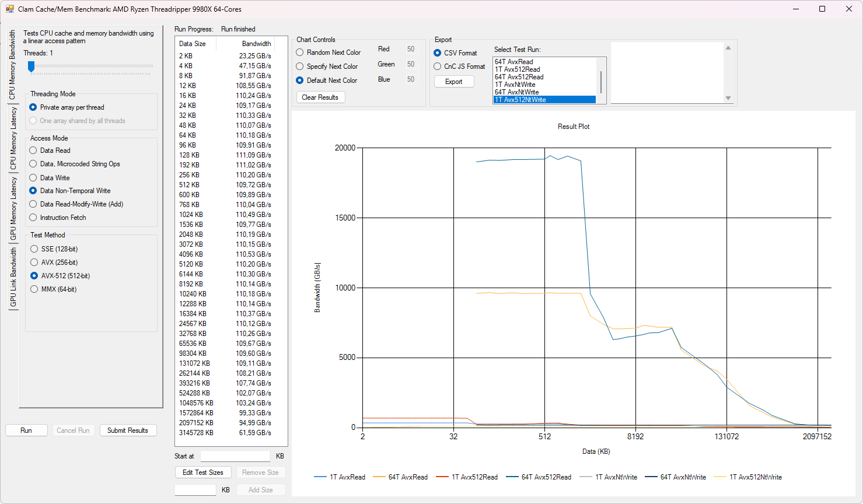Choose Data Read-Modify-Write (Add) mode
This screenshot has height=504, width=863.
tap(76, 204)
